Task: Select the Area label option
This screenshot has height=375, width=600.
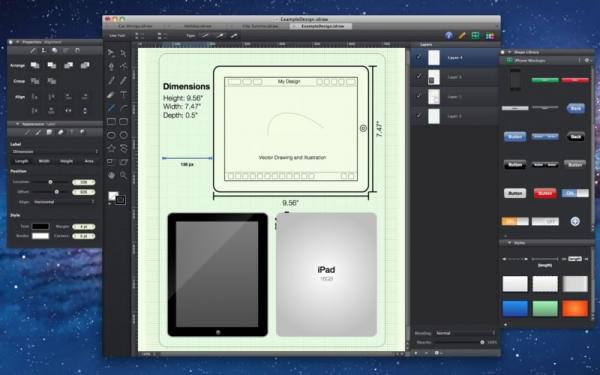Action: (x=89, y=161)
